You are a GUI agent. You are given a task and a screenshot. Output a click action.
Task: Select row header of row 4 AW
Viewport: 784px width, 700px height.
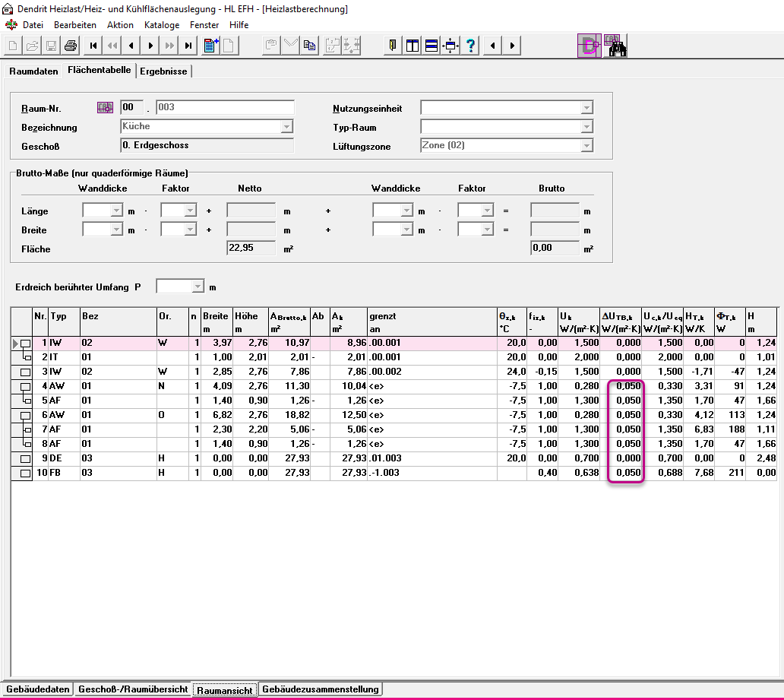point(22,386)
